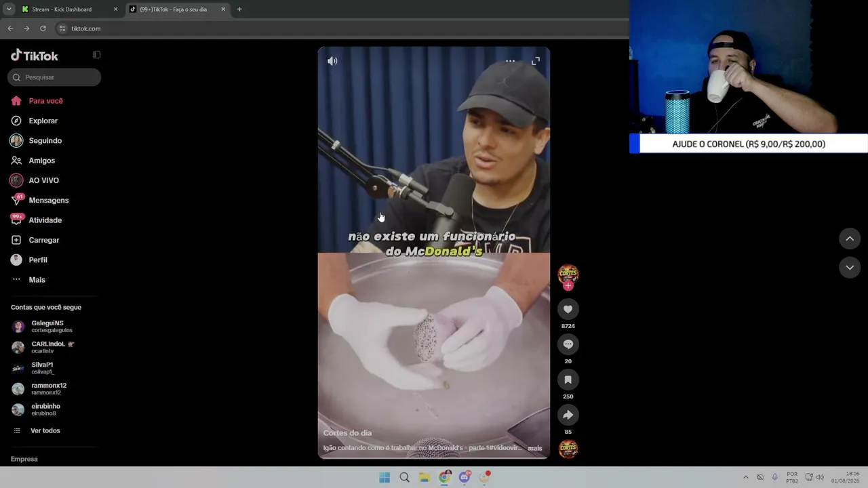Open Atividade notifications
This screenshot has height=488, width=868.
pos(45,220)
